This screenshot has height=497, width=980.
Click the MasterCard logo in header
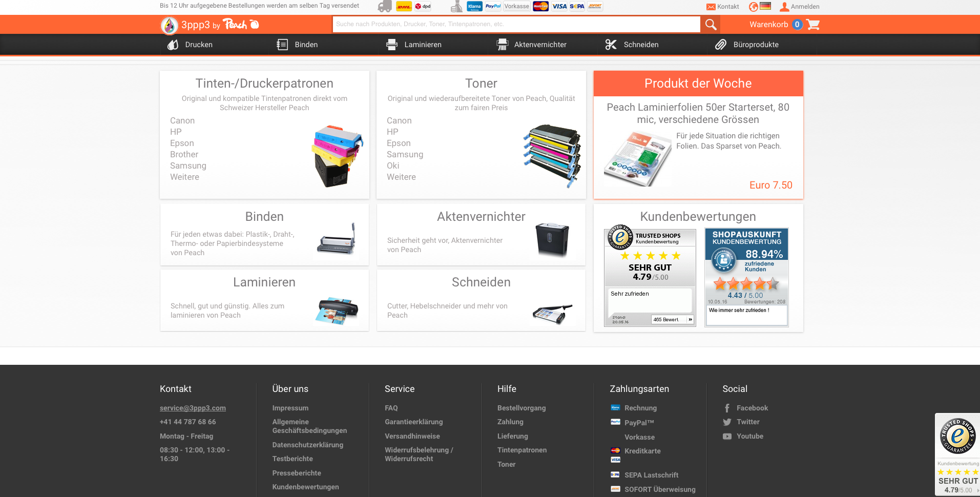pos(540,6)
